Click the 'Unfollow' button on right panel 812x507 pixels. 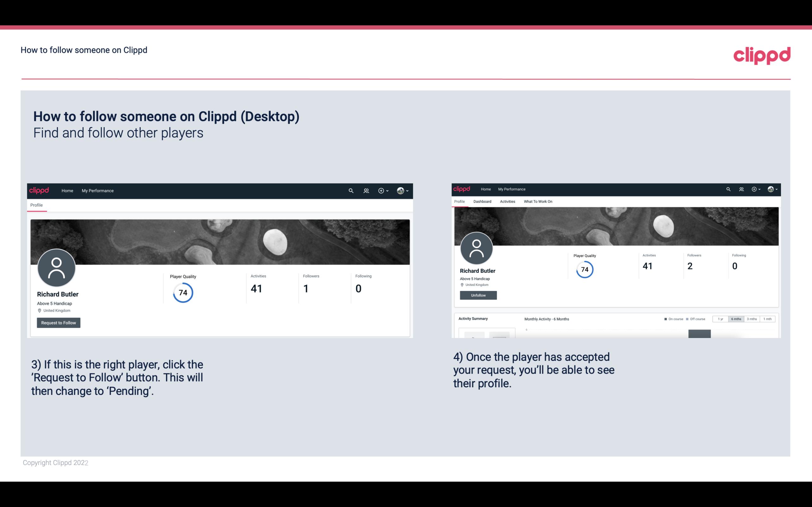pyautogui.click(x=478, y=295)
